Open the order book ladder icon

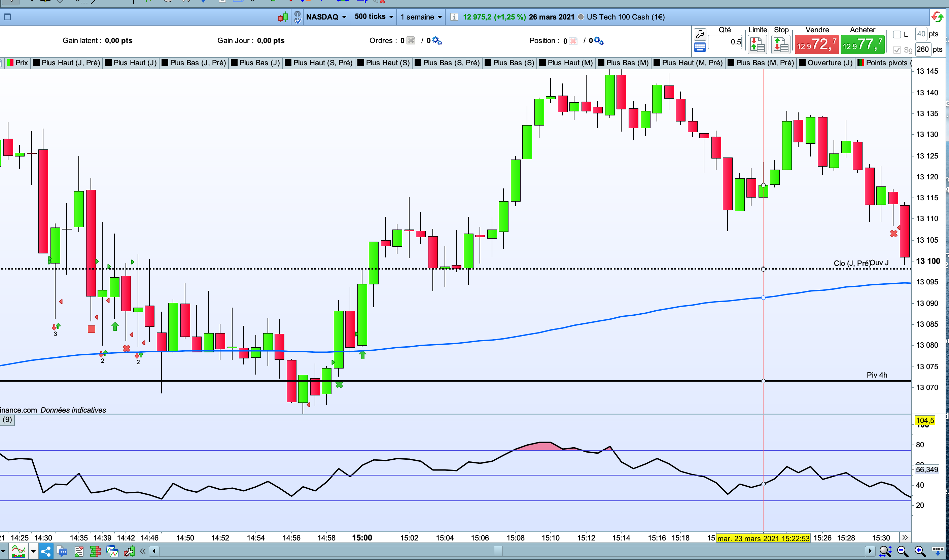point(96,552)
